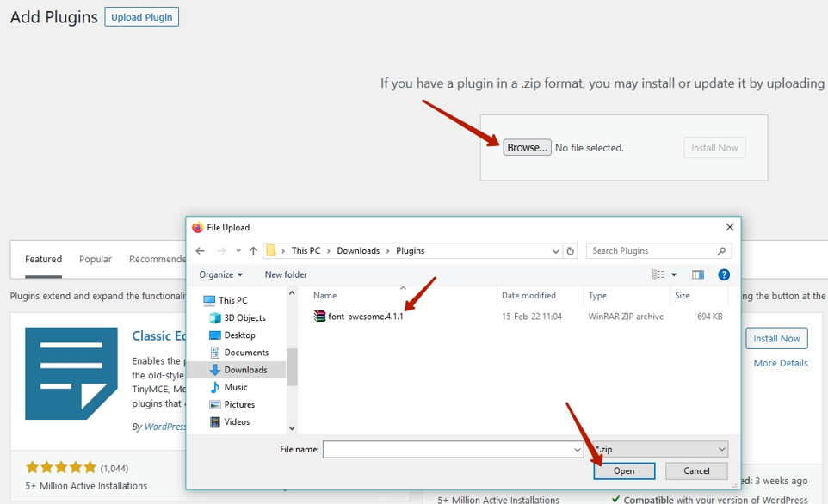Screen dimensions: 828x504
Task: Click the navigation pane scroll up arrow
Action: [x=292, y=293]
